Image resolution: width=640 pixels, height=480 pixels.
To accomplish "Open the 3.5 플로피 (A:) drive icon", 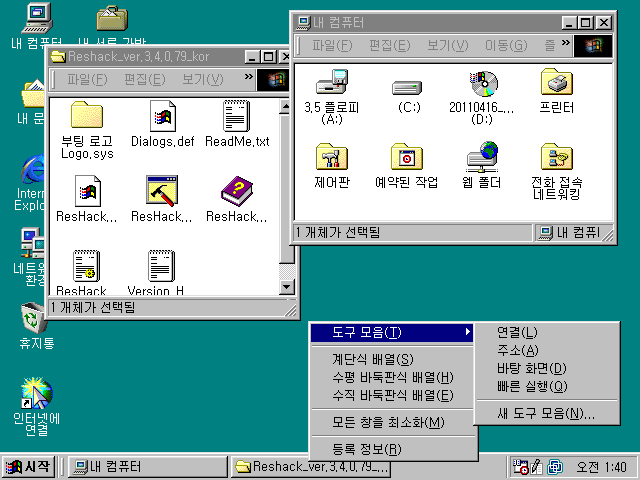I will (x=331, y=82).
